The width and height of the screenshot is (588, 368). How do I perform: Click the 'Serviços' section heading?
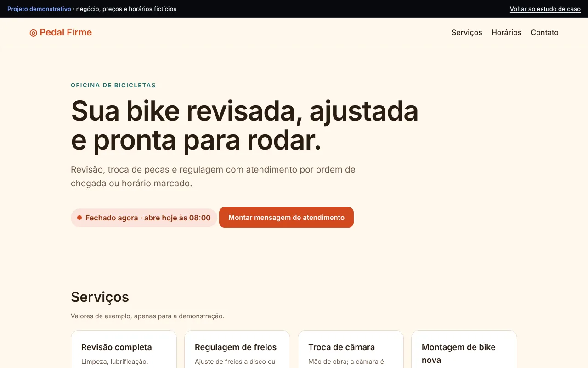click(x=100, y=297)
